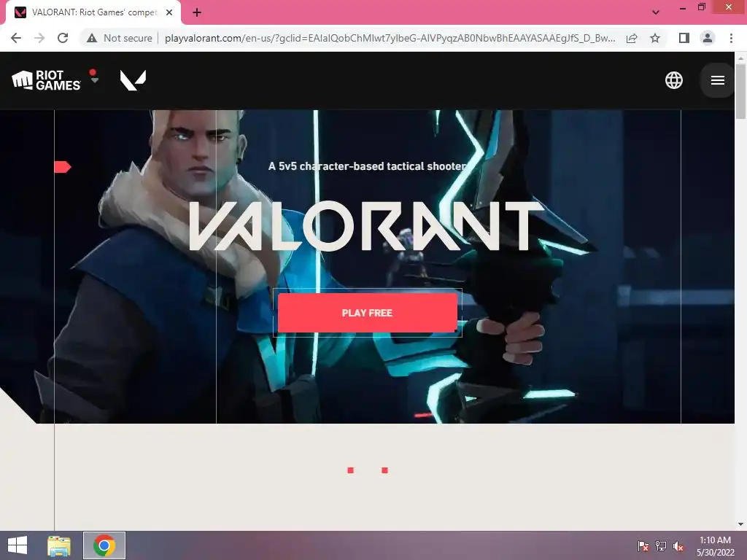This screenshot has height=560, width=747.
Task: Click the Not secure warning indicator
Action: [119, 38]
